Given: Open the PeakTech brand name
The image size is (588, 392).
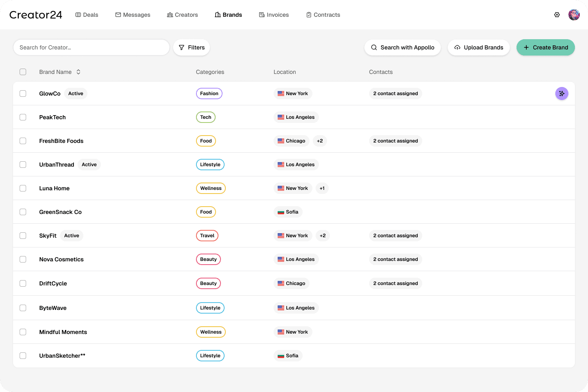Looking at the screenshot, I should (52, 117).
